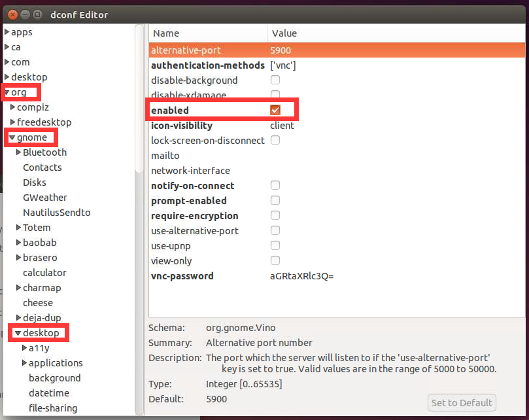Select the authentication-methods key
The image size is (529, 420).
pyautogui.click(x=208, y=65)
